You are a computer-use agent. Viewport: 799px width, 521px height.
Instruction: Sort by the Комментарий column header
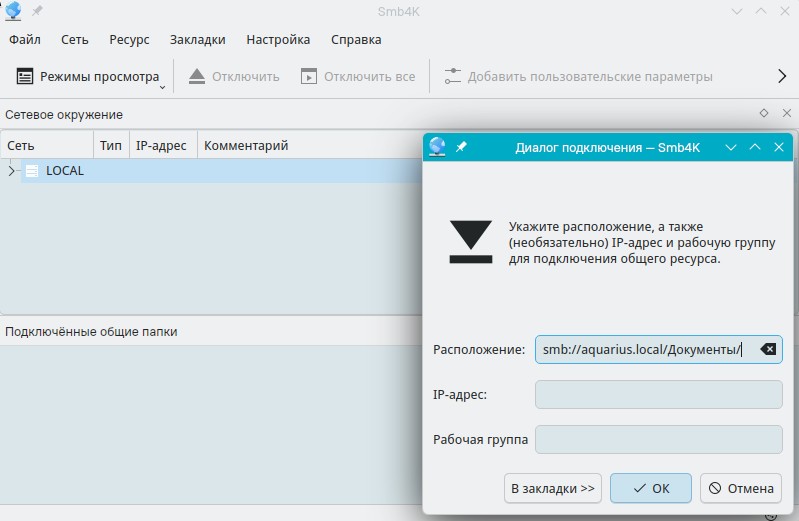(x=310, y=146)
